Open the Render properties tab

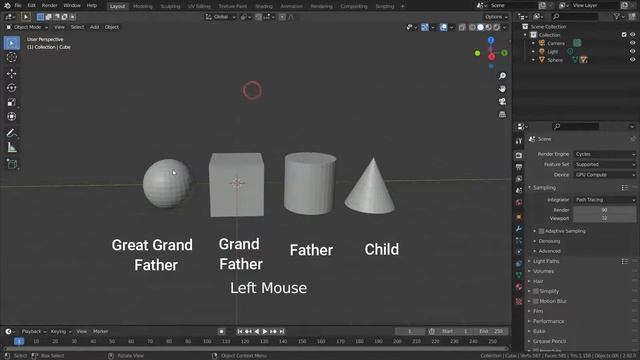point(519,156)
